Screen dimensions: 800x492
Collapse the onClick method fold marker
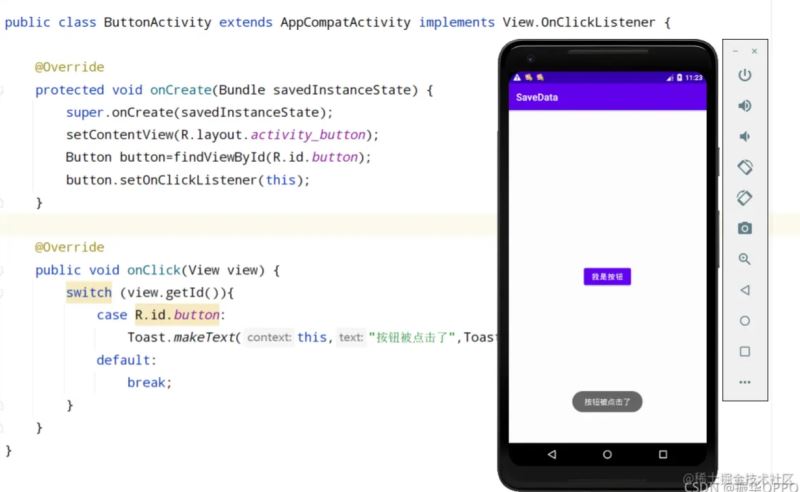pos(3,270)
